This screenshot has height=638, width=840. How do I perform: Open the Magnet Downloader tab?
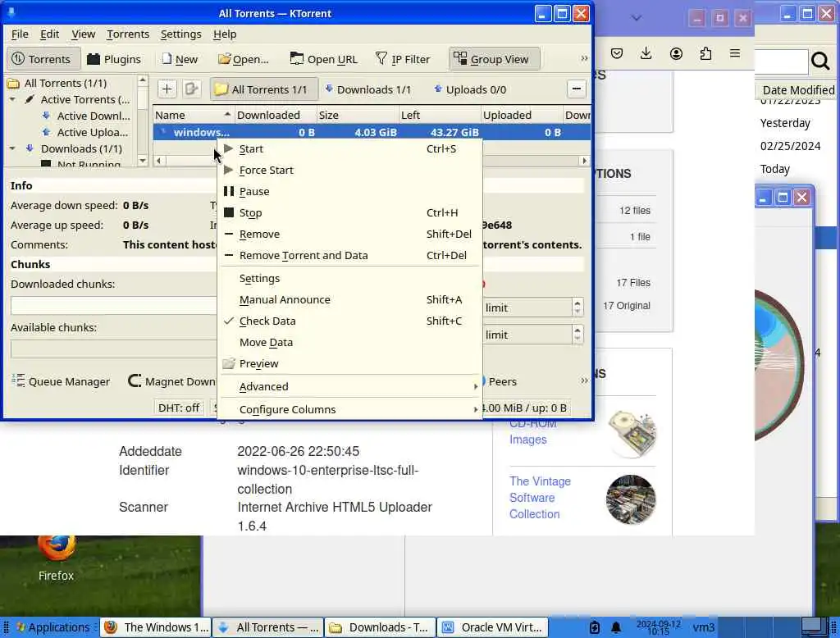tap(171, 381)
